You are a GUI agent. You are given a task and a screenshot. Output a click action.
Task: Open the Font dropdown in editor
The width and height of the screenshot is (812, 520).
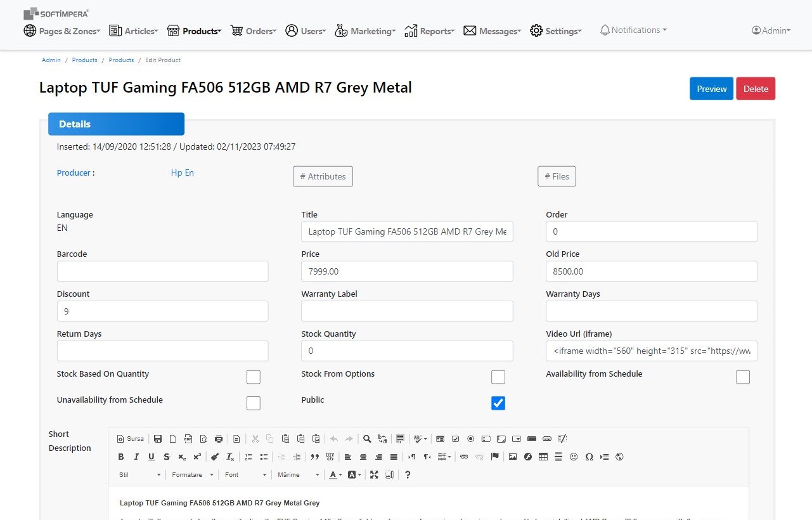(x=245, y=474)
